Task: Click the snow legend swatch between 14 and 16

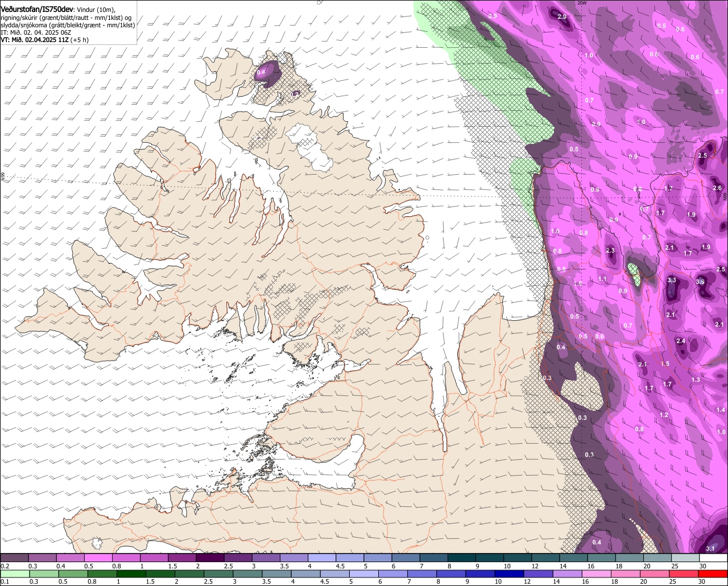Action: click(574, 558)
